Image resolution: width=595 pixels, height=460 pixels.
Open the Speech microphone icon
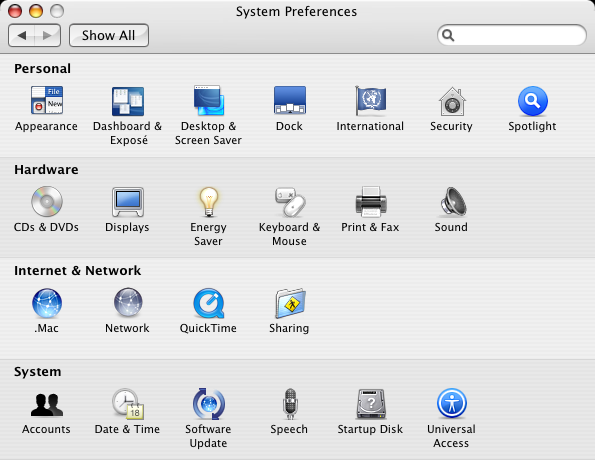tap(290, 403)
